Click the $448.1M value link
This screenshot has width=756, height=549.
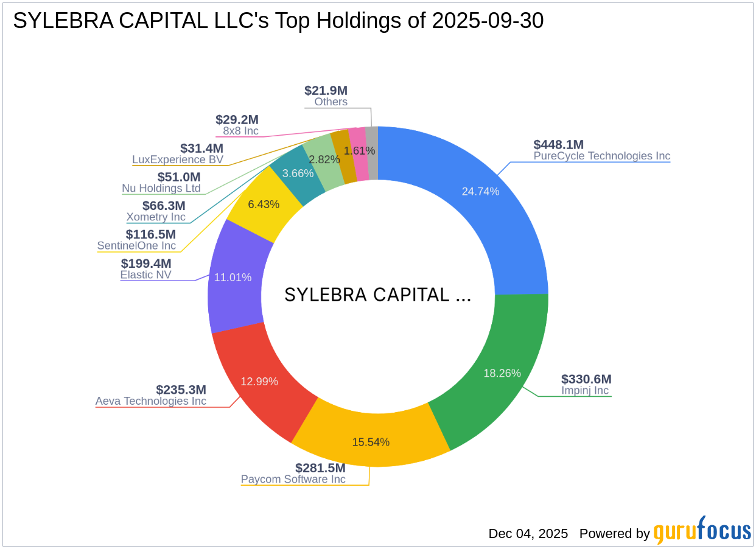tap(558, 145)
